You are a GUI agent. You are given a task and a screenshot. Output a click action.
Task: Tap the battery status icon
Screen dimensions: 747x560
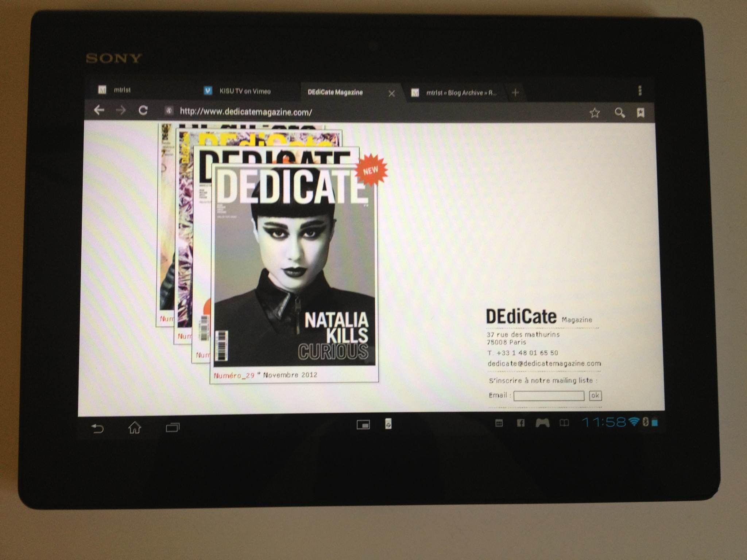click(655, 422)
